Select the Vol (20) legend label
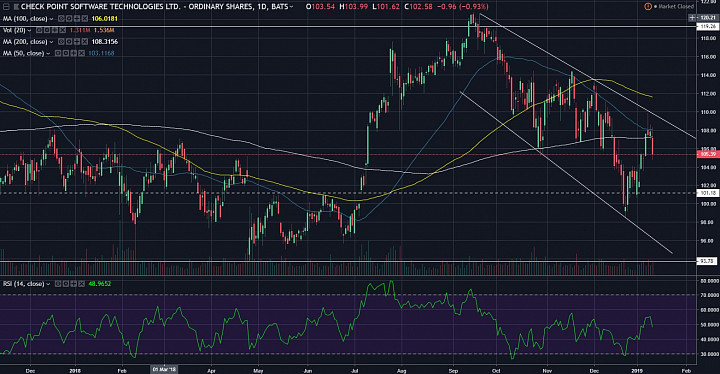 pyautogui.click(x=14, y=30)
